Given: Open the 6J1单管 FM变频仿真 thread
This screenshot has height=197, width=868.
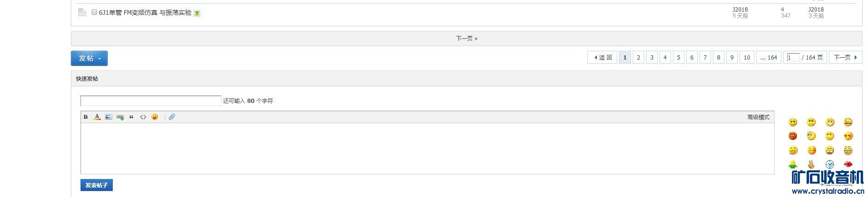Looking at the screenshot, I should [x=145, y=13].
